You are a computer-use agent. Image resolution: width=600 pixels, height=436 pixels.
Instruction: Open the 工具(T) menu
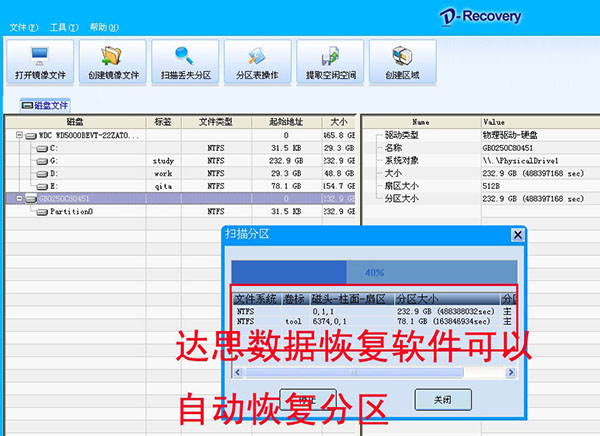point(64,27)
